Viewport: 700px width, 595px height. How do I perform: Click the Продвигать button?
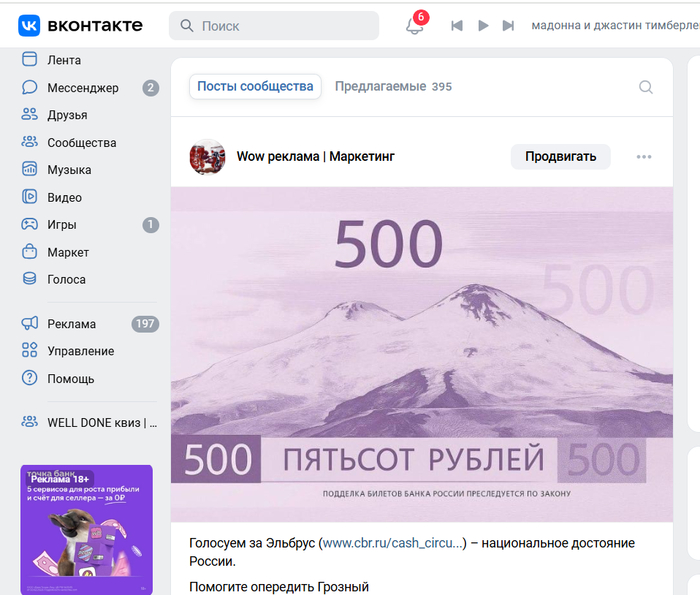click(x=560, y=156)
